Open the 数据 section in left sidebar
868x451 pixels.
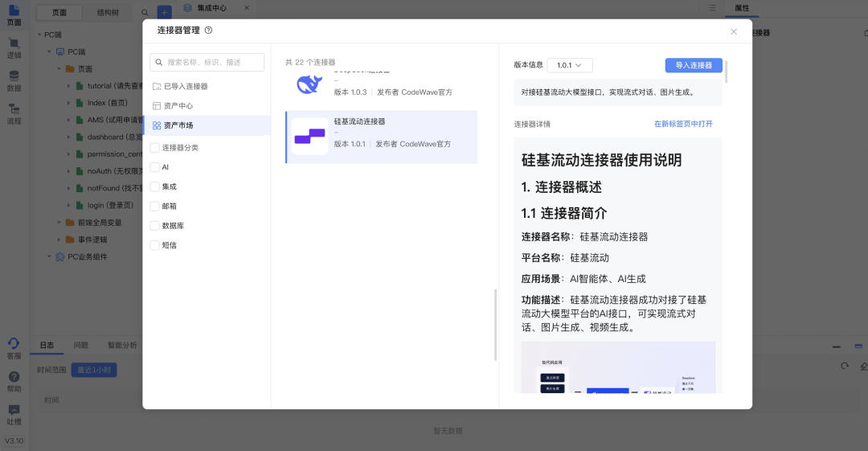14,81
